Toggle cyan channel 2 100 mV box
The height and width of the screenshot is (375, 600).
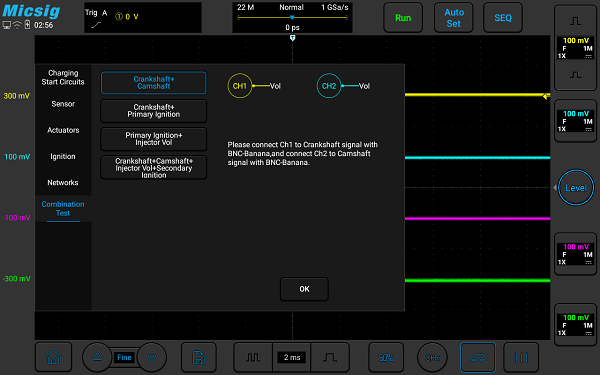(x=575, y=121)
